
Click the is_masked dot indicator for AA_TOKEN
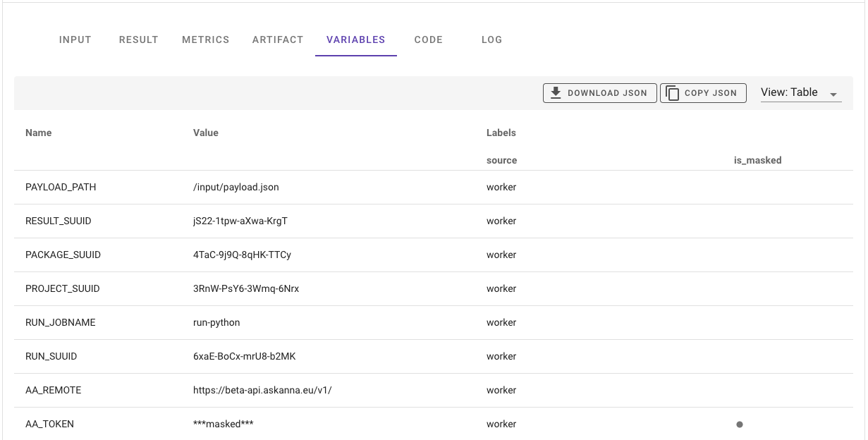(x=739, y=424)
